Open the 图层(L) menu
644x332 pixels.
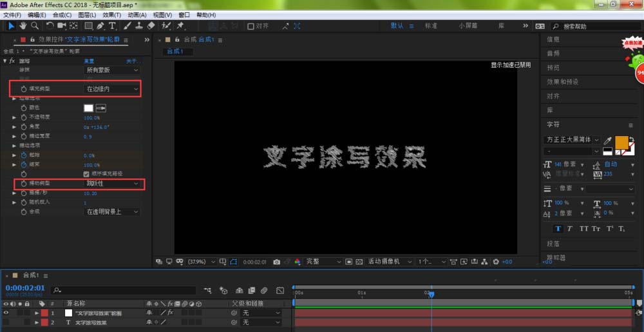[x=87, y=15]
